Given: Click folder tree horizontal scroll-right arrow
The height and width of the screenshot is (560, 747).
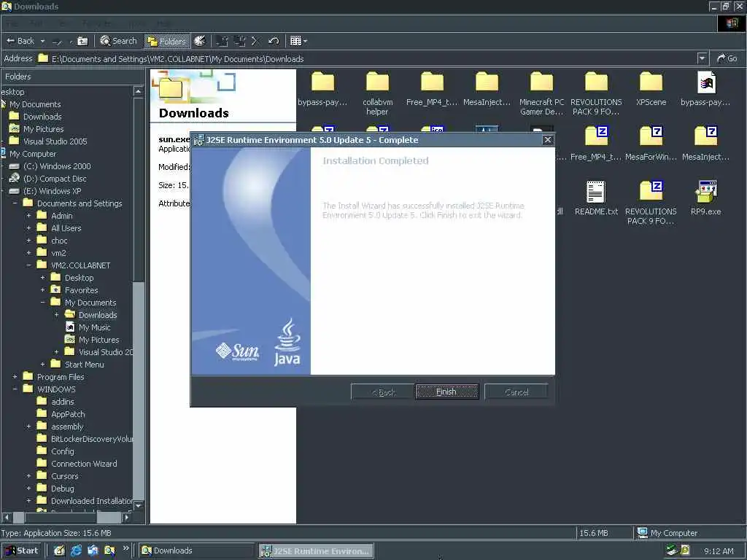Looking at the screenshot, I should pyautogui.click(x=127, y=517).
